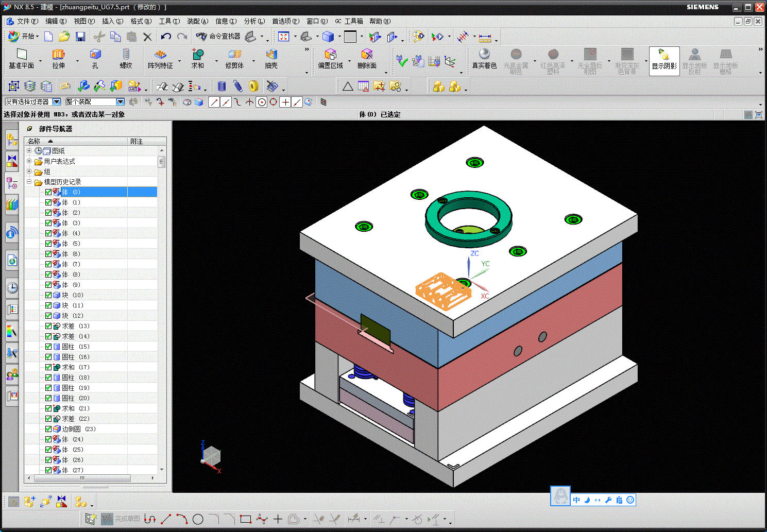Open the assembly navigator sidebar tab
The image size is (767, 532).
pyautogui.click(x=12, y=139)
